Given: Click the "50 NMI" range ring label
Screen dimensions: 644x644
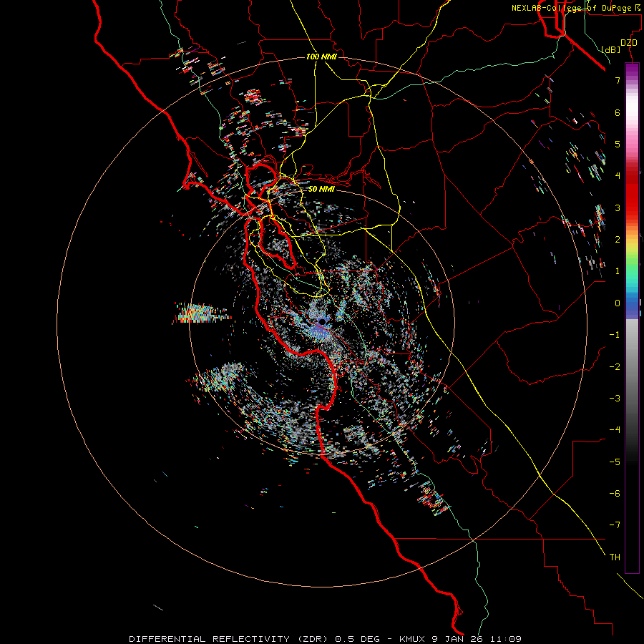Looking at the screenshot, I should [x=321, y=189].
